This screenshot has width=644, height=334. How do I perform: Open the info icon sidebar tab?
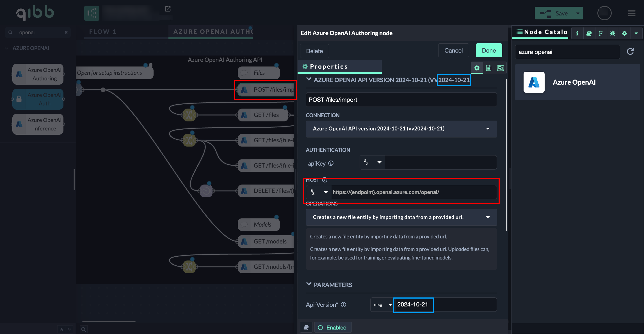pyautogui.click(x=577, y=33)
